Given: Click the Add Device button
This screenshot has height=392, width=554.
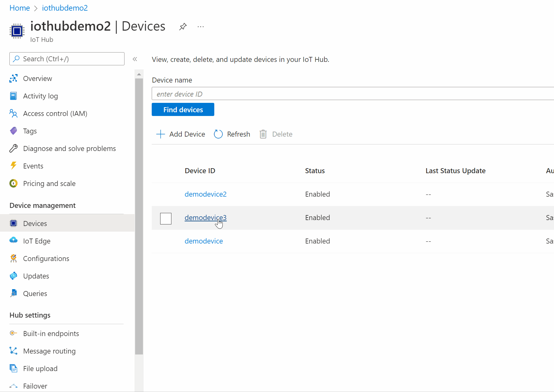Looking at the screenshot, I should 180,134.
